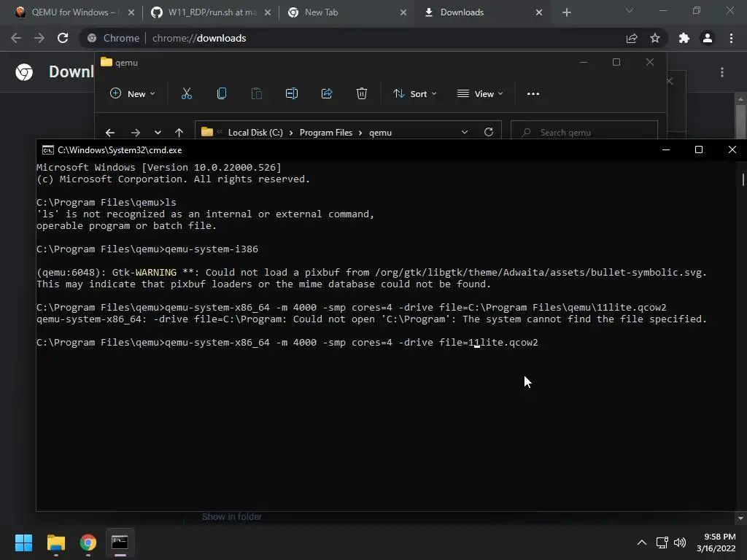Open the clock and date panel
Screen dimensions: 747x560
pos(716,542)
